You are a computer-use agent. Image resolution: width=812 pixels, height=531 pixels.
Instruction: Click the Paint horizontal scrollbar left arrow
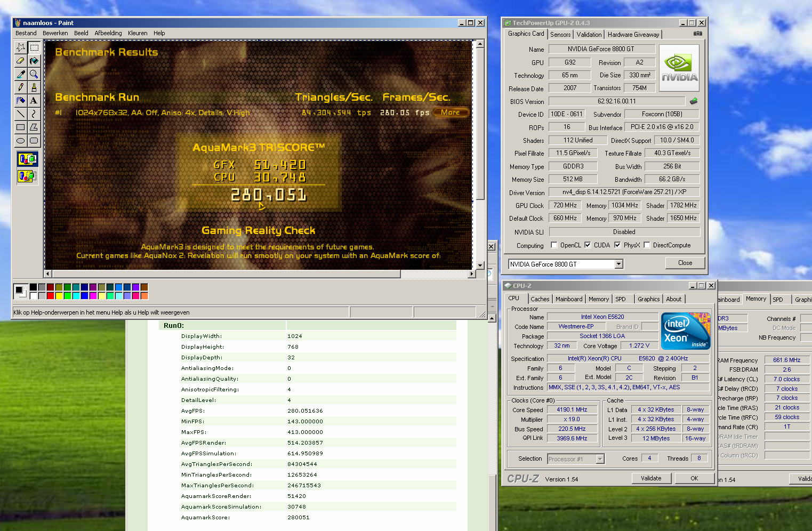[x=48, y=274]
